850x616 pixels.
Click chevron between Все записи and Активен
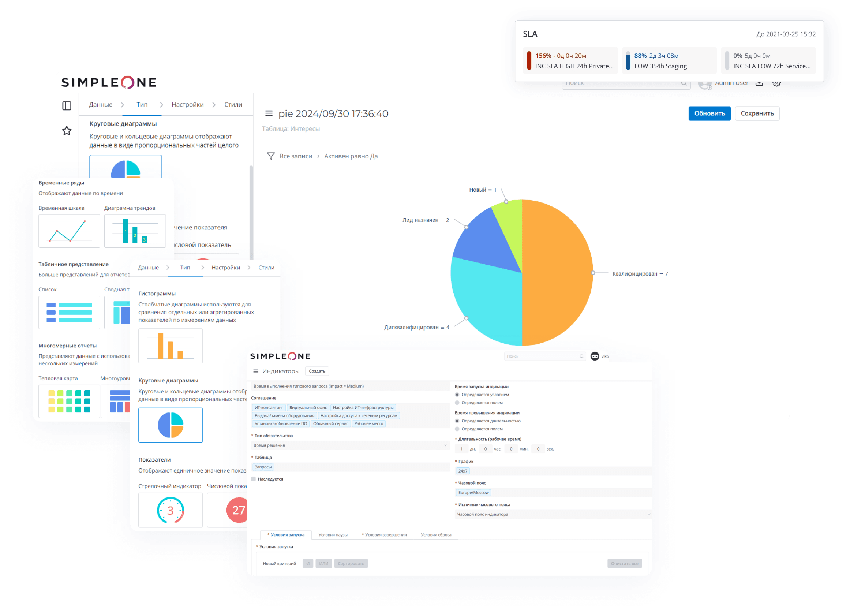[318, 156]
